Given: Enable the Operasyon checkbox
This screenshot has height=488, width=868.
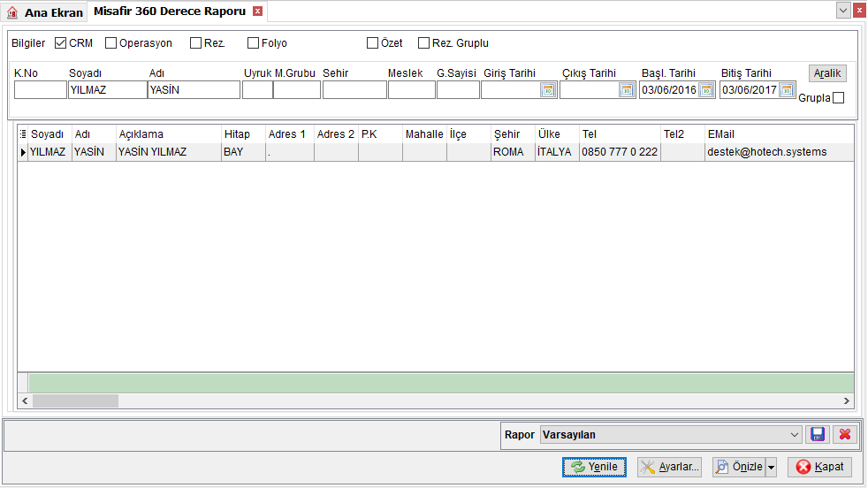Looking at the screenshot, I should click(x=110, y=42).
